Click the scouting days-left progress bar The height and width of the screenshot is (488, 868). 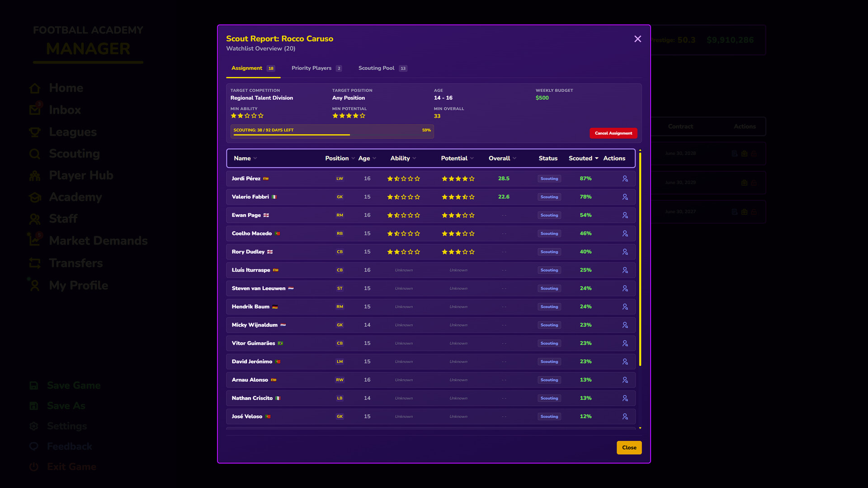332,131
